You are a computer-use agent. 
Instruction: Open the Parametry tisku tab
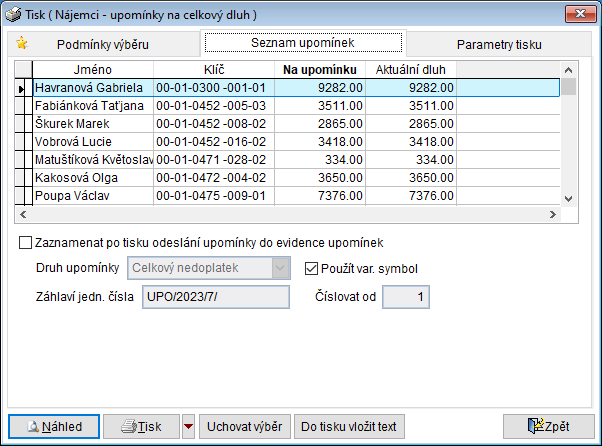(499, 44)
